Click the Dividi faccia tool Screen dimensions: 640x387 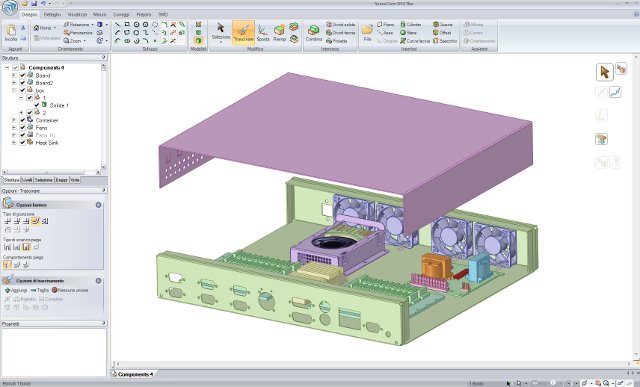[x=341, y=33]
